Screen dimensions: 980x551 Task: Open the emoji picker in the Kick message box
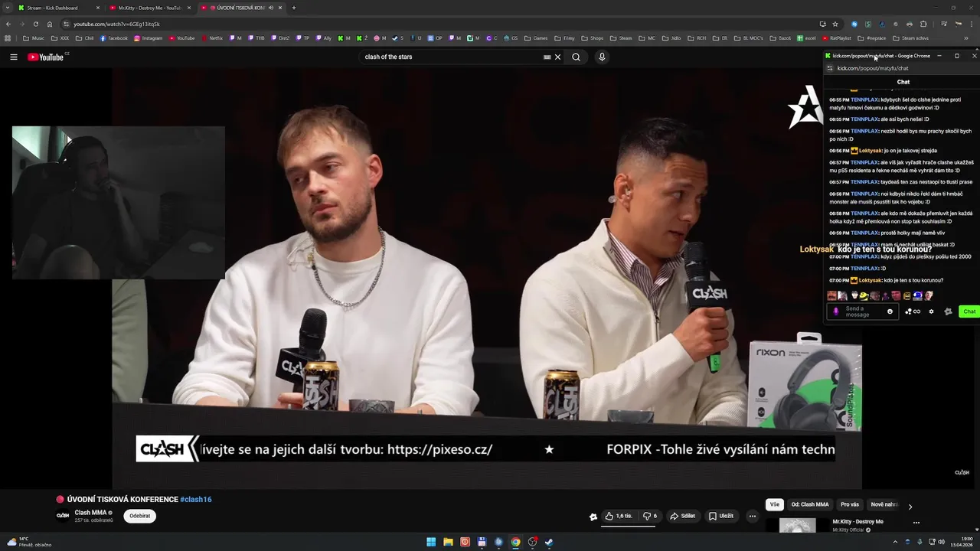(890, 311)
